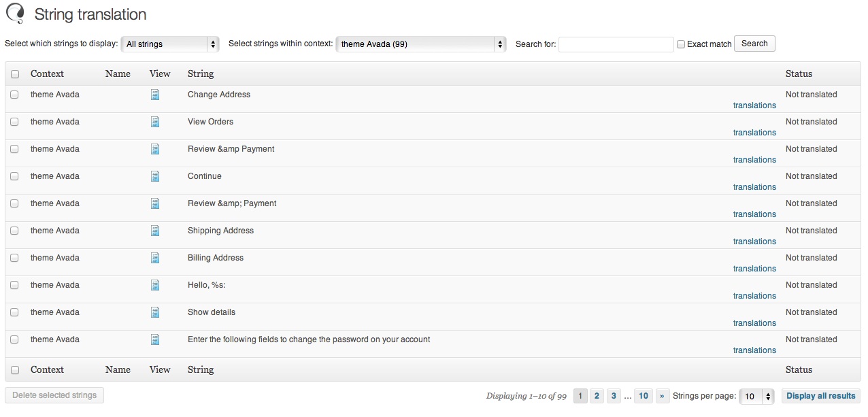Click the Search button
The height and width of the screenshot is (417, 868).
(x=754, y=44)
